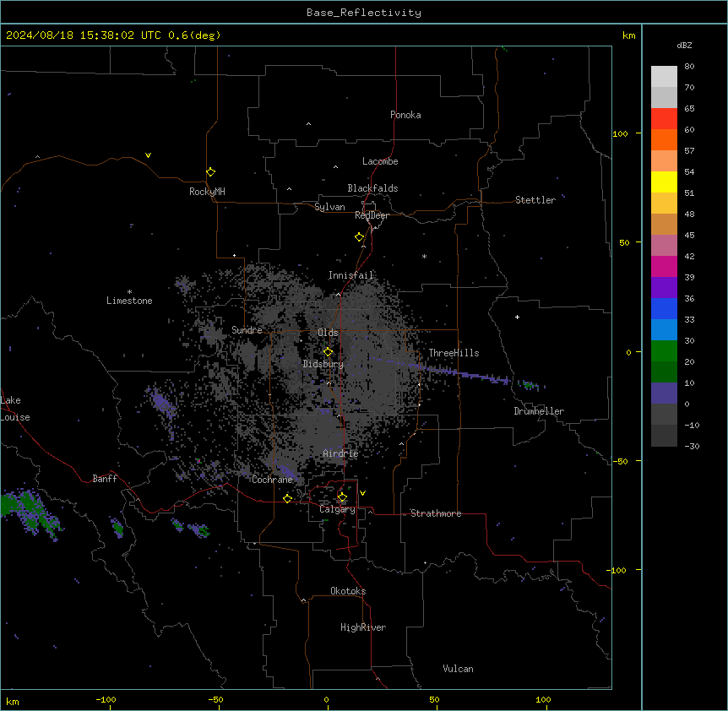The height and width of the screenshot is (711, 728).
Task: Click the white asterisk above Limestone
Action: pyautogui.click(x=129, y=292)
